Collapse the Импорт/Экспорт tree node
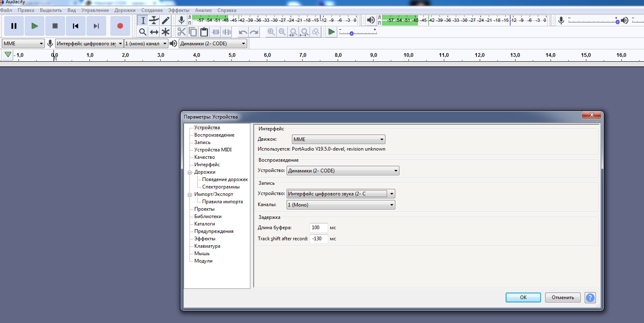This screenshot has width=644, height=323. point(190,195)
